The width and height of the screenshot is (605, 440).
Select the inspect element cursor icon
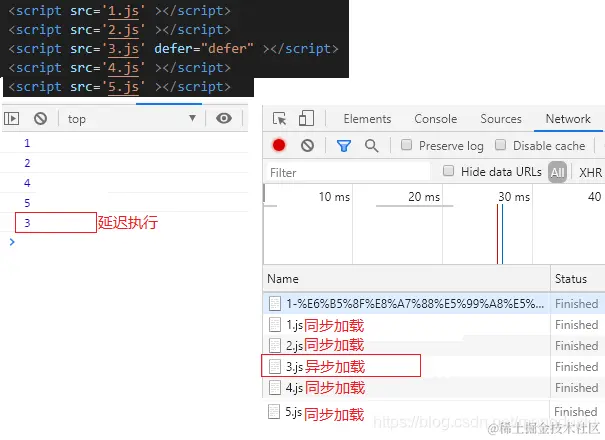(x=279, y=118)
